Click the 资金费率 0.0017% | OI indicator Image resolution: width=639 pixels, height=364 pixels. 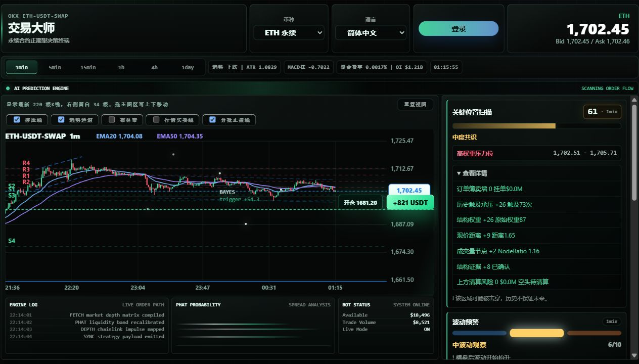(382, 67)
